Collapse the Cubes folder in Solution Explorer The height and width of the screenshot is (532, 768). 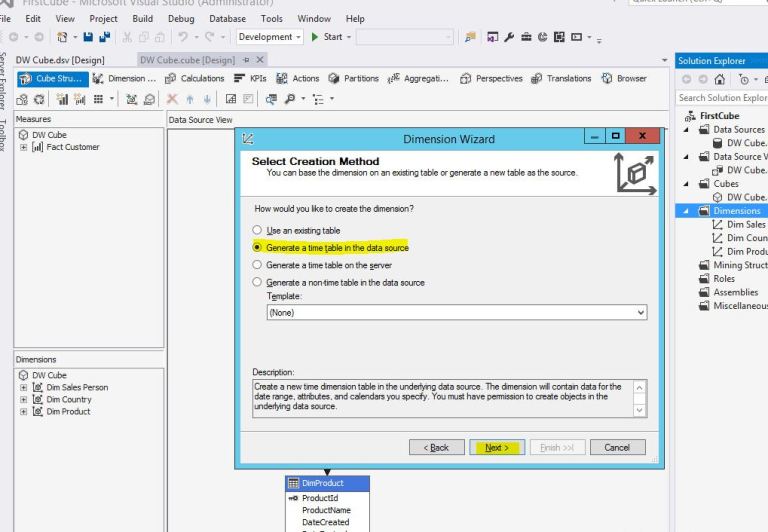click(686, 184)
